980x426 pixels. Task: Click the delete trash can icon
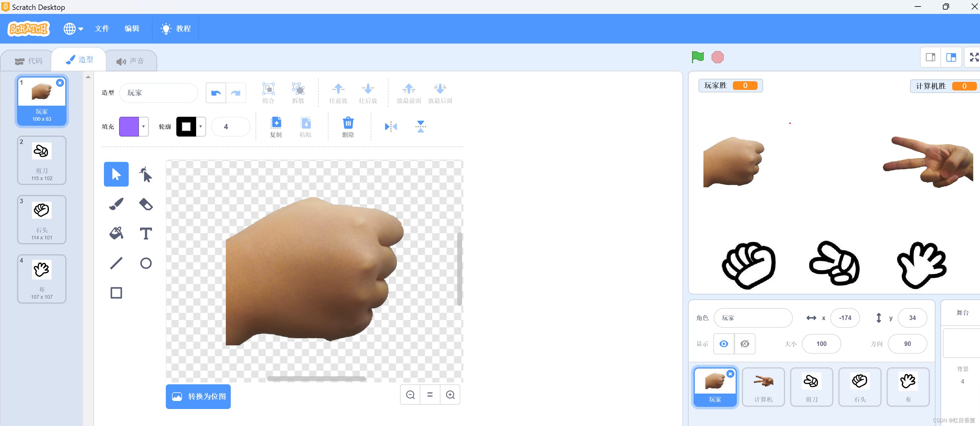[x=348, y=127]
